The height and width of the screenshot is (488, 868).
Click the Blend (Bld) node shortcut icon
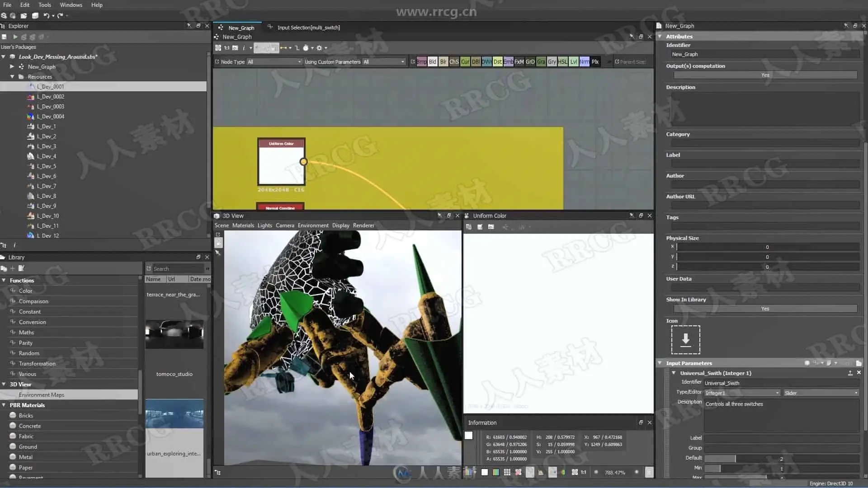(432, 62)
